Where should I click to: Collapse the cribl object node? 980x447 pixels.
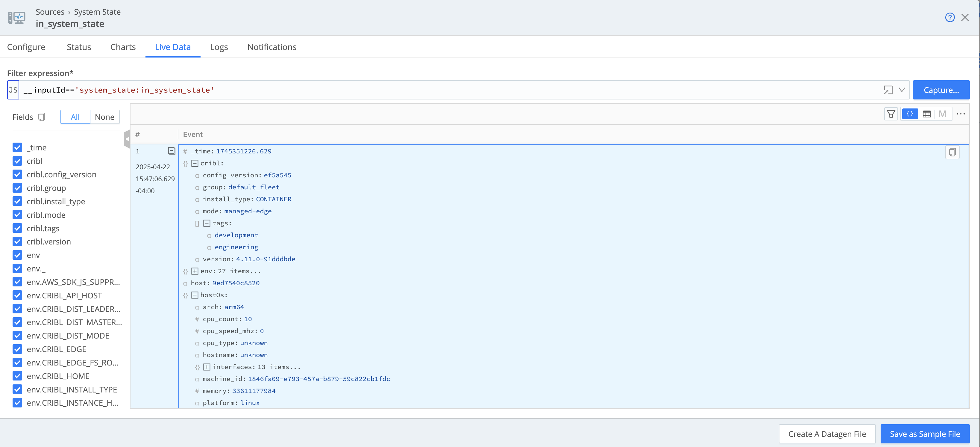pyautogui.click(x=195, y=163)
